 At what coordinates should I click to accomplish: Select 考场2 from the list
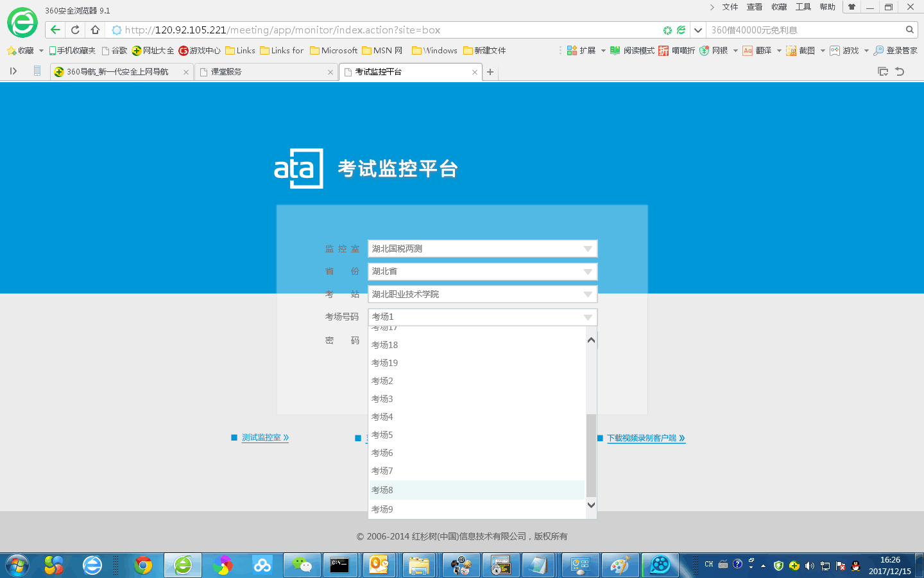click(477, 381)
